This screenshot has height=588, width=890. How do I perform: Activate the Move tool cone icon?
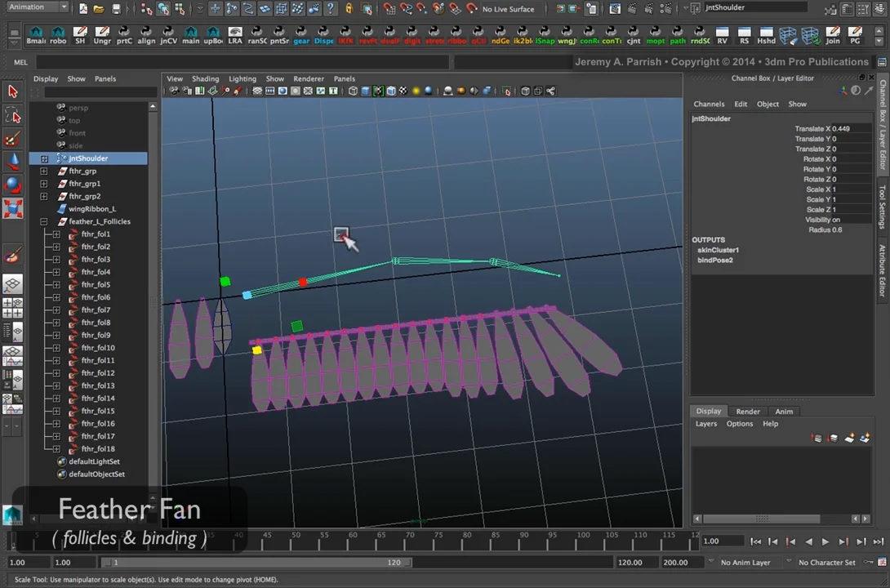pyautogui.click(x=12, y=162)
